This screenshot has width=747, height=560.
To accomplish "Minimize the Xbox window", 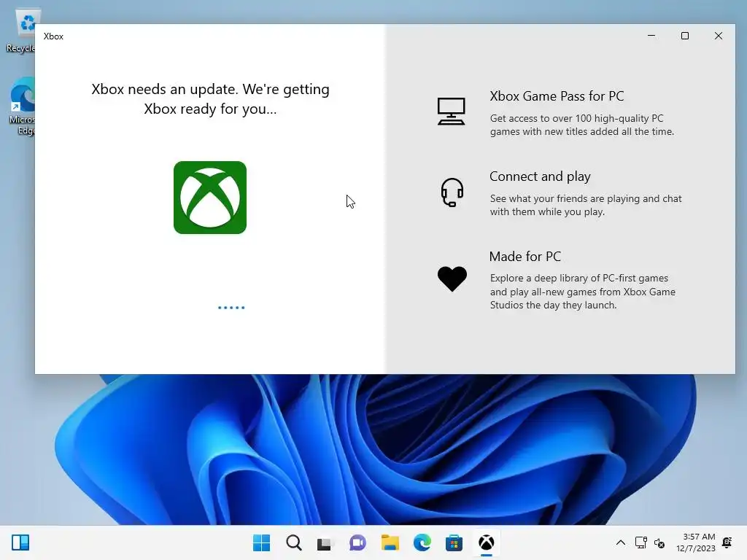I will click(x=651, y=36).
